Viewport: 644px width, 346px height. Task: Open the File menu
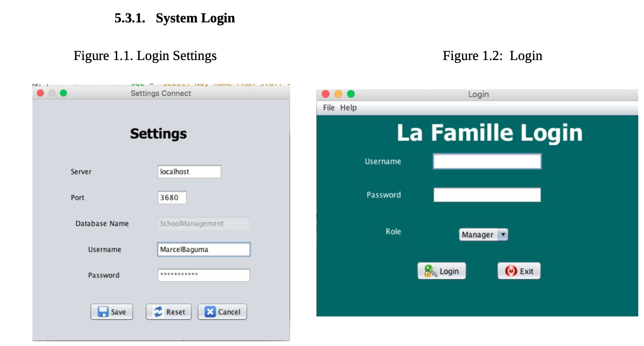(x=329, y=108)
